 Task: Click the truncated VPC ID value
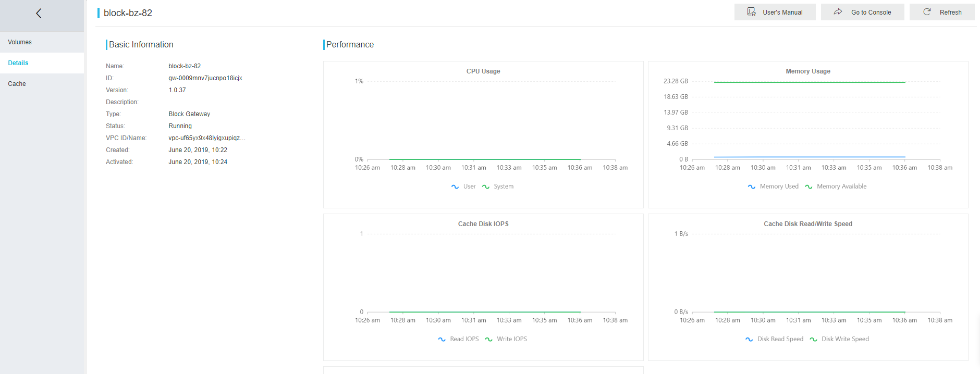point(207,138)
